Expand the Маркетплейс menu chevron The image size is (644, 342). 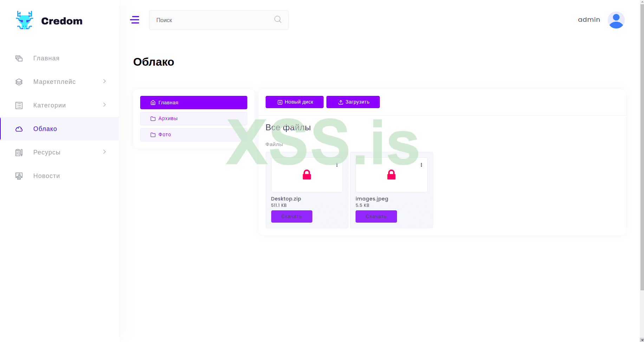click(x=104, y=81)
